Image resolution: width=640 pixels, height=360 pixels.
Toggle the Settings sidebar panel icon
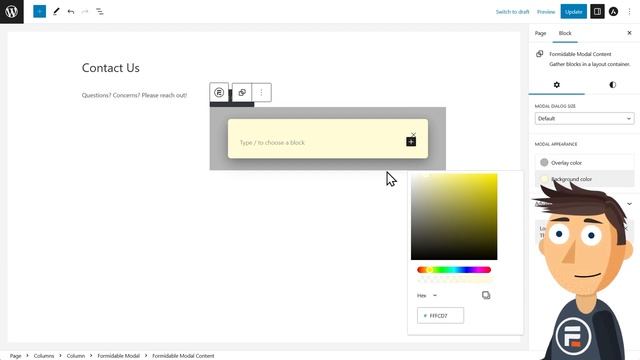pyautogui.click(x=597, y=11)
